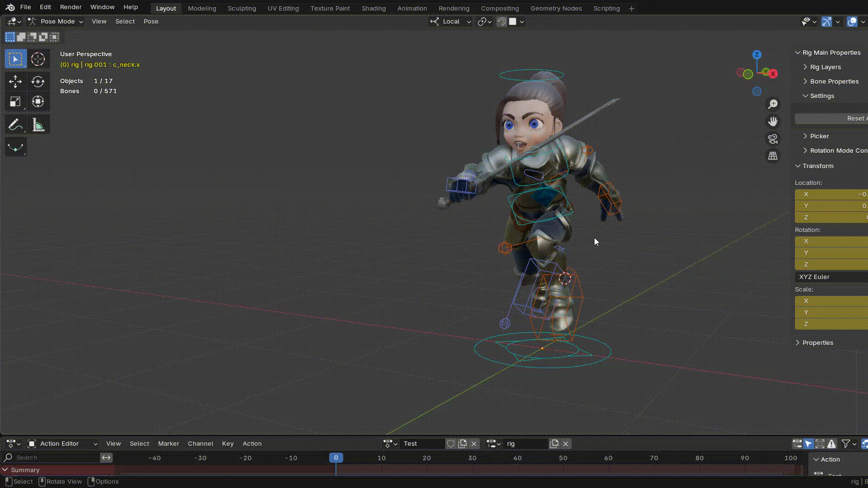
Task: Open the XYZ Euler rotation mode dropdown
Action: pyautogui.click(x=831, y=277)
